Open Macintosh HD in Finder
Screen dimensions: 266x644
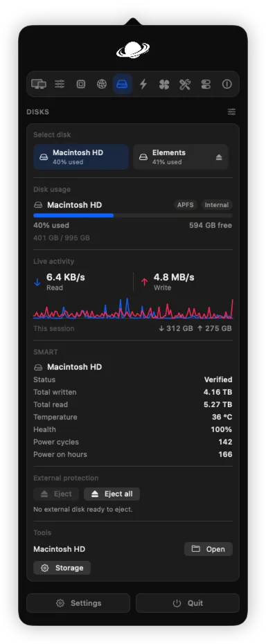tap(209, 549)
